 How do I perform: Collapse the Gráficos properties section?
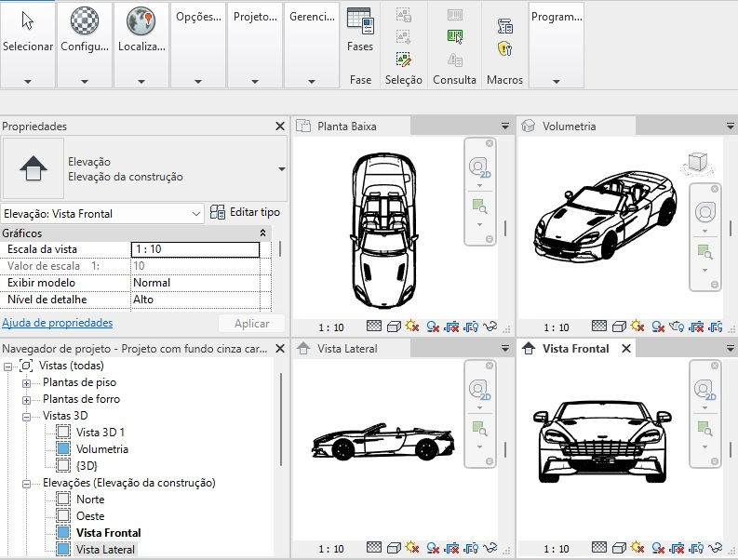tap(262, 233)
